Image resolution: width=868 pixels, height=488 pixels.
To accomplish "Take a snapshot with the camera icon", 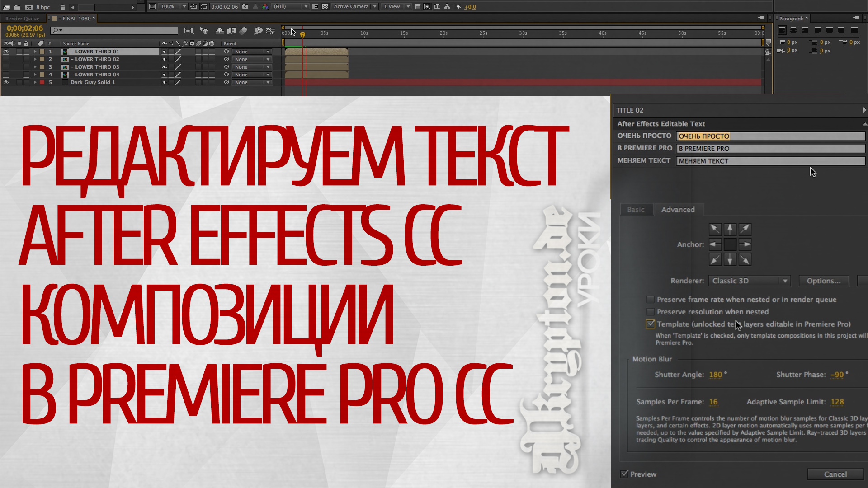I will pyautogui.click(x=245, y=7).
